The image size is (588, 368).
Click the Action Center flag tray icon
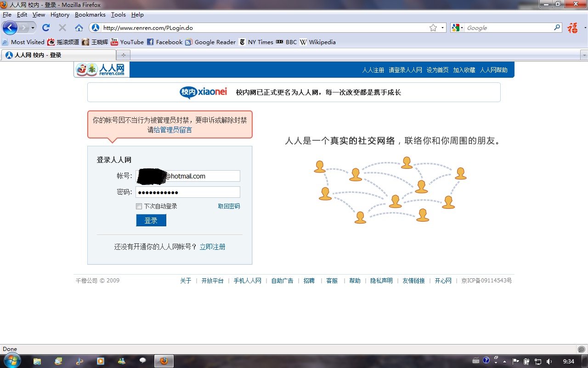coord(515,361)
